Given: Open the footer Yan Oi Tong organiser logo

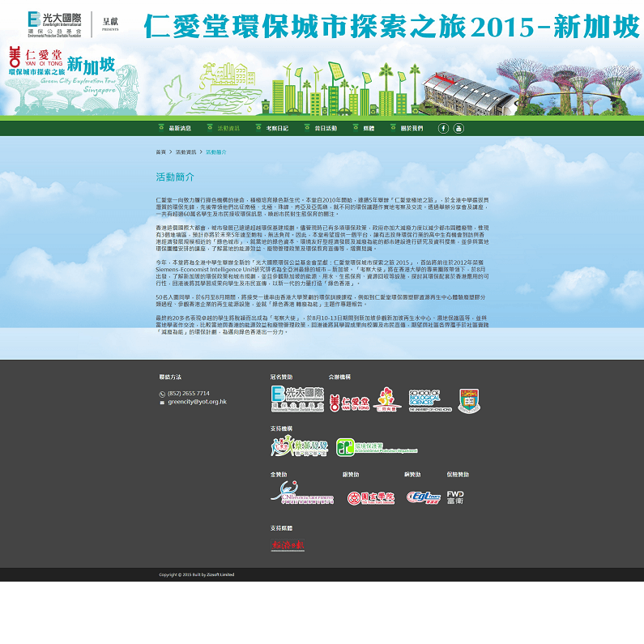Looking at the screenshot, I should (x=349, y=403).
